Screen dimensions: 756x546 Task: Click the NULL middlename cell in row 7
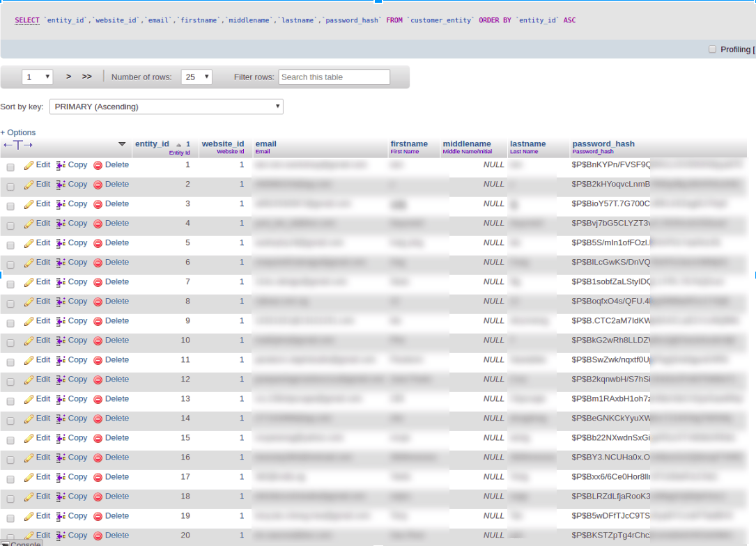pyautogui.click(x=494, y=281)
